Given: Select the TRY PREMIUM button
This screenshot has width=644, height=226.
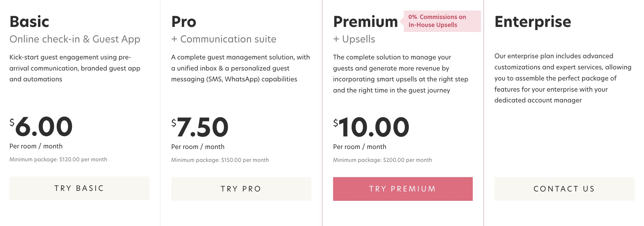Looking at the screenshot, I should tap(403, 189).
